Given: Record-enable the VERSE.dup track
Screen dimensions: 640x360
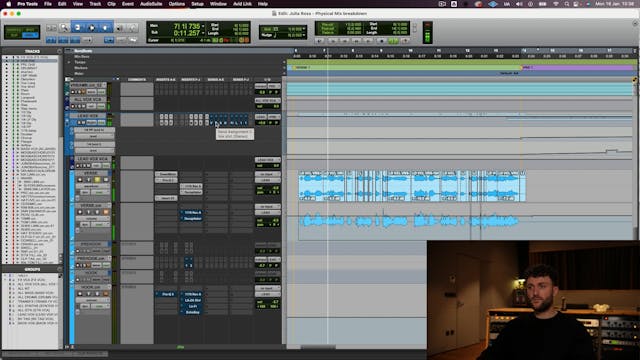Looking at the screenshot, I should click(x=80, y=212).
